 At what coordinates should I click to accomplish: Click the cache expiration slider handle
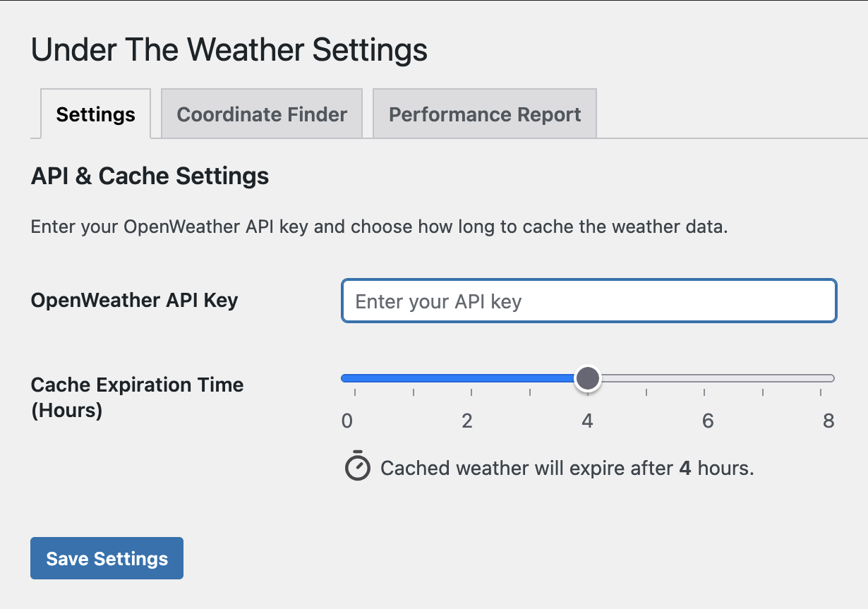pos(587,379)
